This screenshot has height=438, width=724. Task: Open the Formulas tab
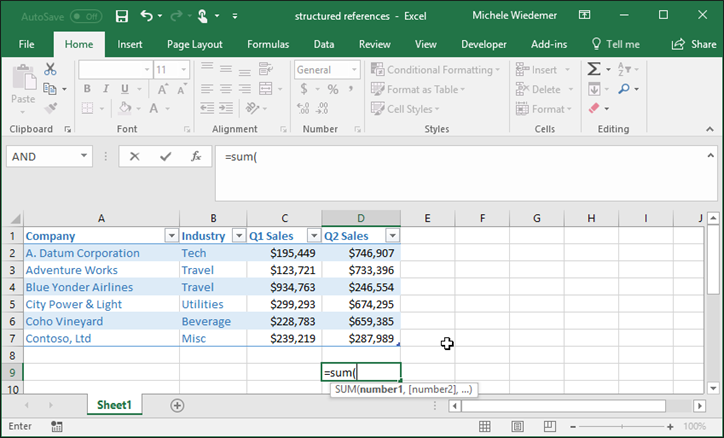coord(268,44)
